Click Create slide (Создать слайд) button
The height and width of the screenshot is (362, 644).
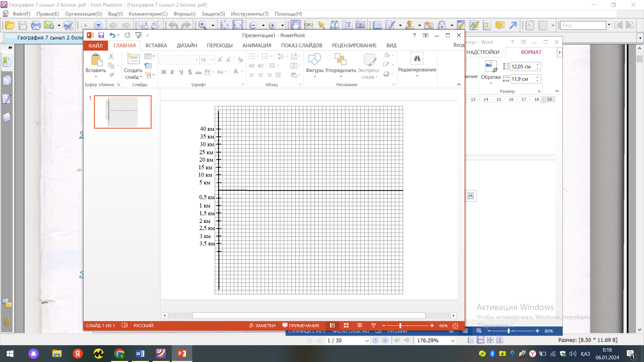coord(133,60)
